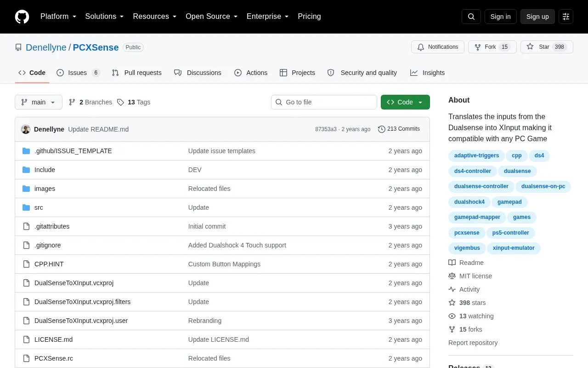Click the GitHub logo icon
This screenshot has height=368, width=588.
coord(22,17)
